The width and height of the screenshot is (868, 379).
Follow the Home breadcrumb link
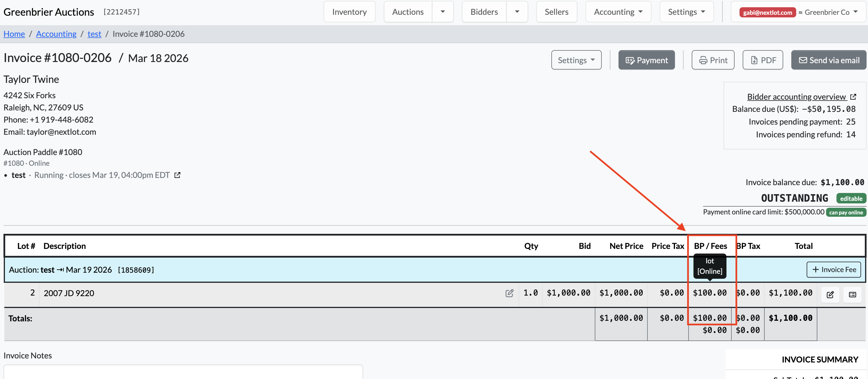click(14, 34)
